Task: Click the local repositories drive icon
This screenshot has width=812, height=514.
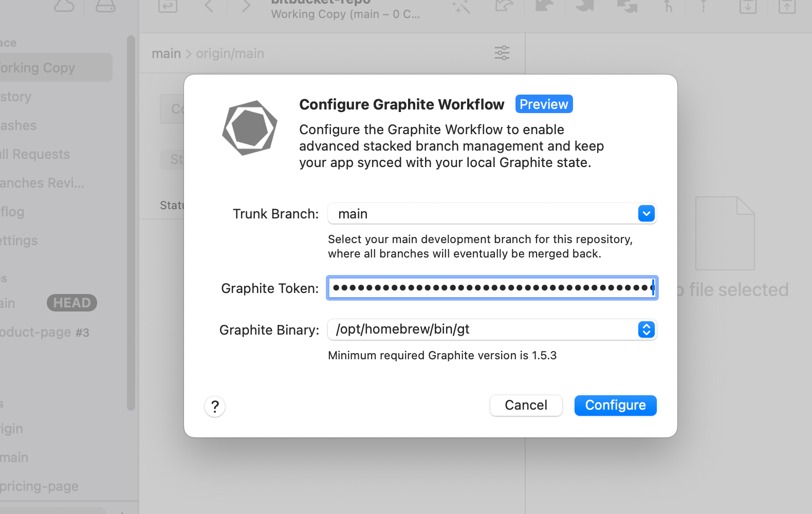Action: (105, 6)
